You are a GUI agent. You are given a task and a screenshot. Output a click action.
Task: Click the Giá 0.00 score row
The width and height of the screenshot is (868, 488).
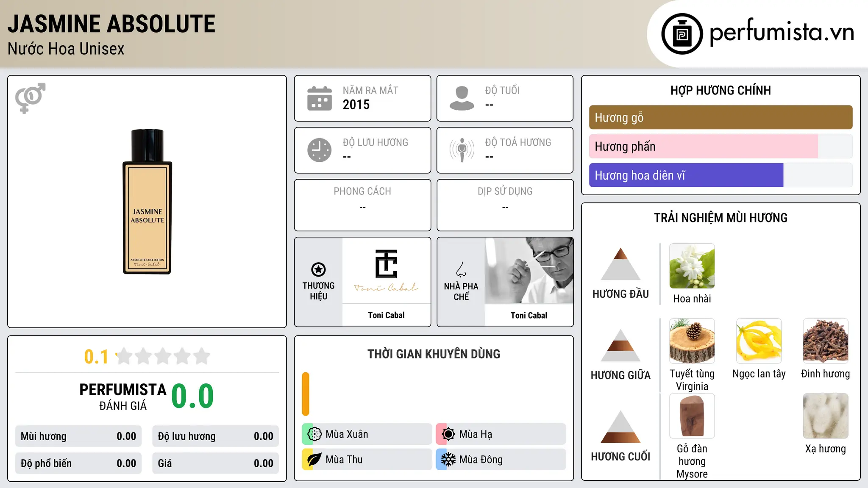216,463
